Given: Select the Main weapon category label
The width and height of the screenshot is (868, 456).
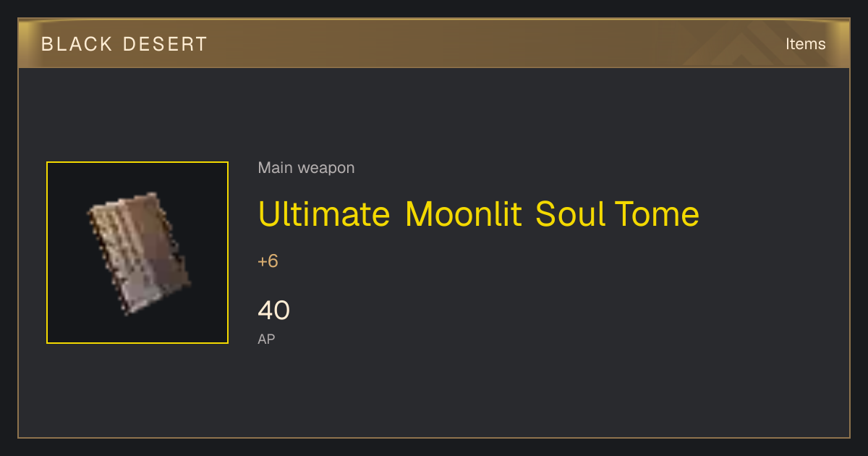Looking at the screenshot, I should [x=306, y=168].
